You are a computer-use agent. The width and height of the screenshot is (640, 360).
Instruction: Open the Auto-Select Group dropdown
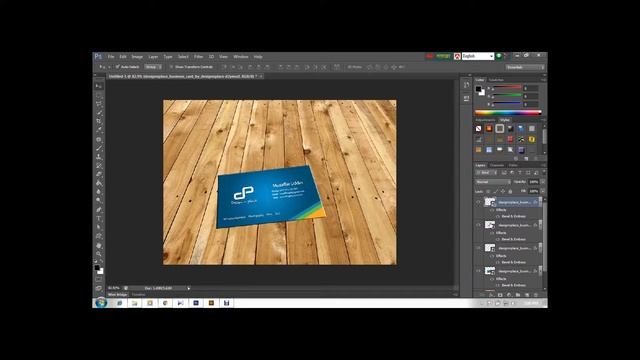pos(153,67)
